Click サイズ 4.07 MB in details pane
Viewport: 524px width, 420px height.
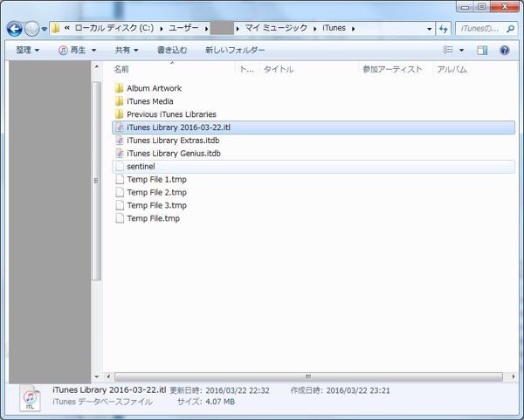pyautogui.click(x=206, y=402)
